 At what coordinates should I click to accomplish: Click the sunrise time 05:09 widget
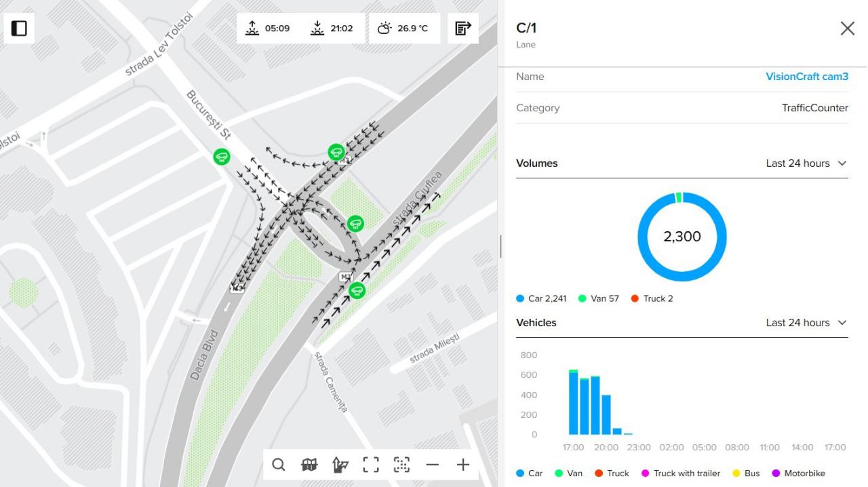pos(268,28)
